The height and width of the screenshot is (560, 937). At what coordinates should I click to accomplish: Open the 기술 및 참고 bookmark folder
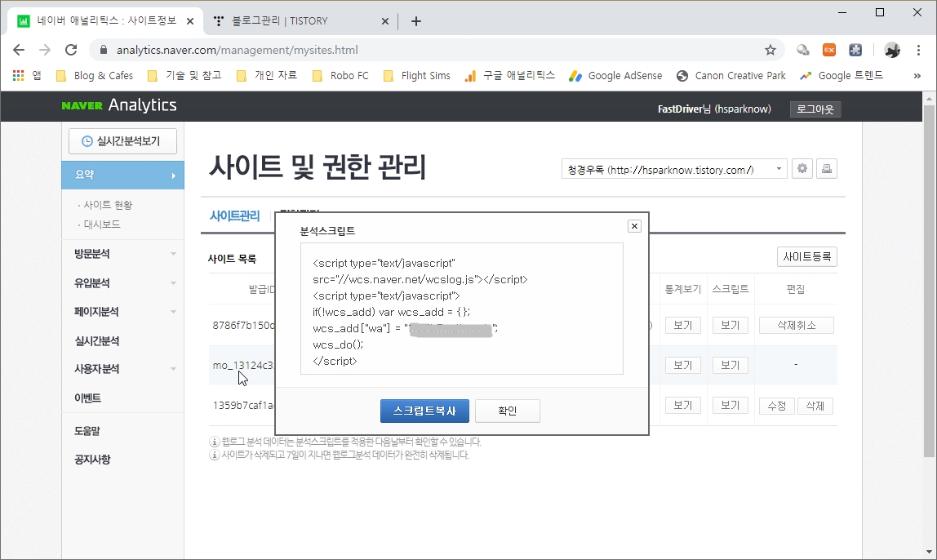tap(184, 75)
